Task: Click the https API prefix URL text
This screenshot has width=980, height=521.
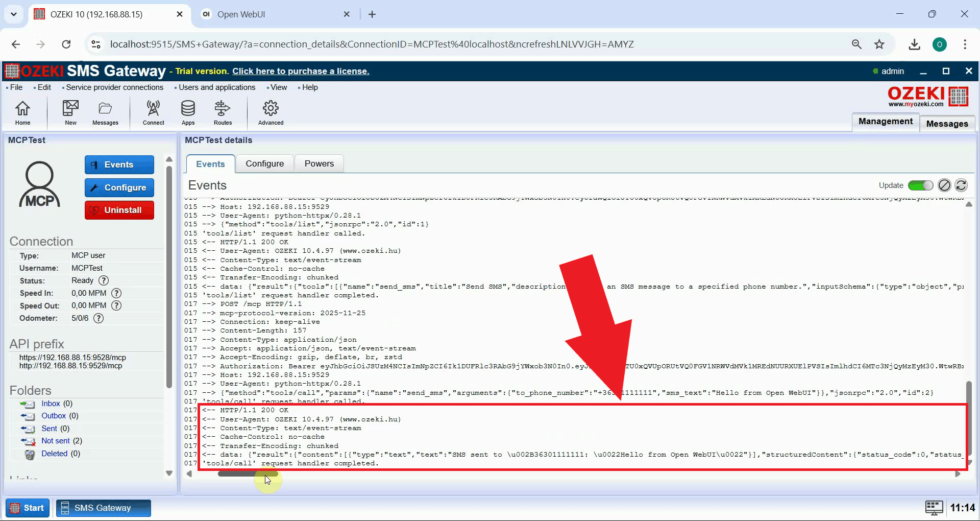Action: 72,358
